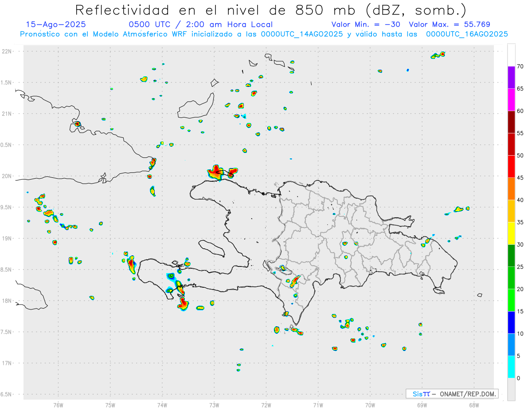Click the colorbar label '70'

point(520,67)
